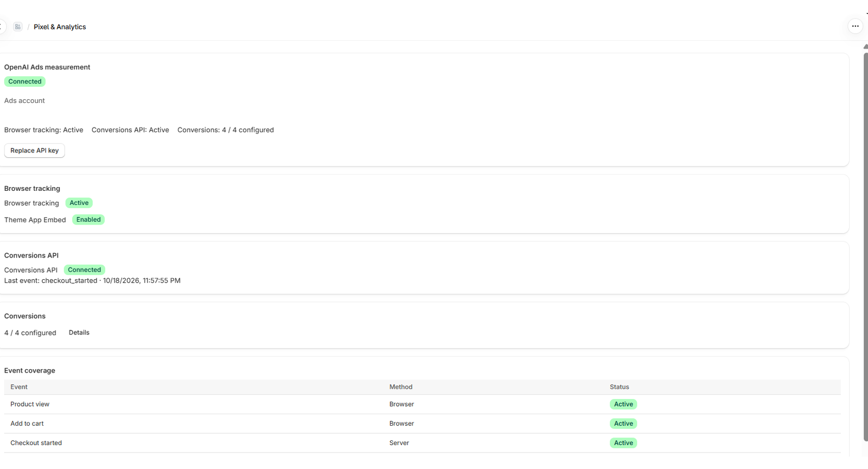Click the app icon in the breadcrumb
The image size is (868, 469).
pos(18,27)
